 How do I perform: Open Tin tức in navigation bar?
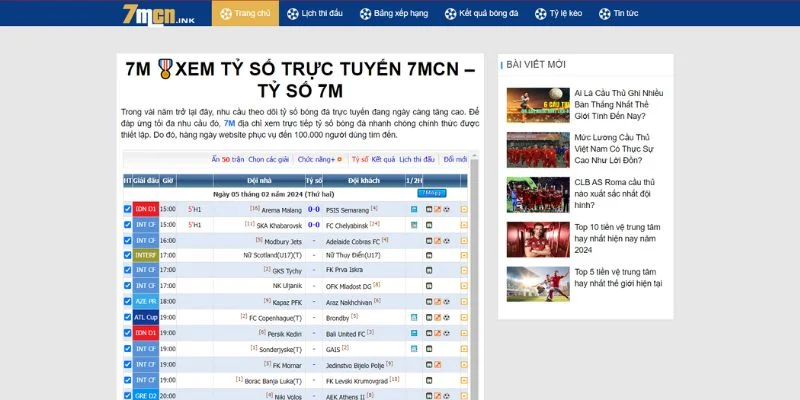pyautogui.click(x=618, y=14)
